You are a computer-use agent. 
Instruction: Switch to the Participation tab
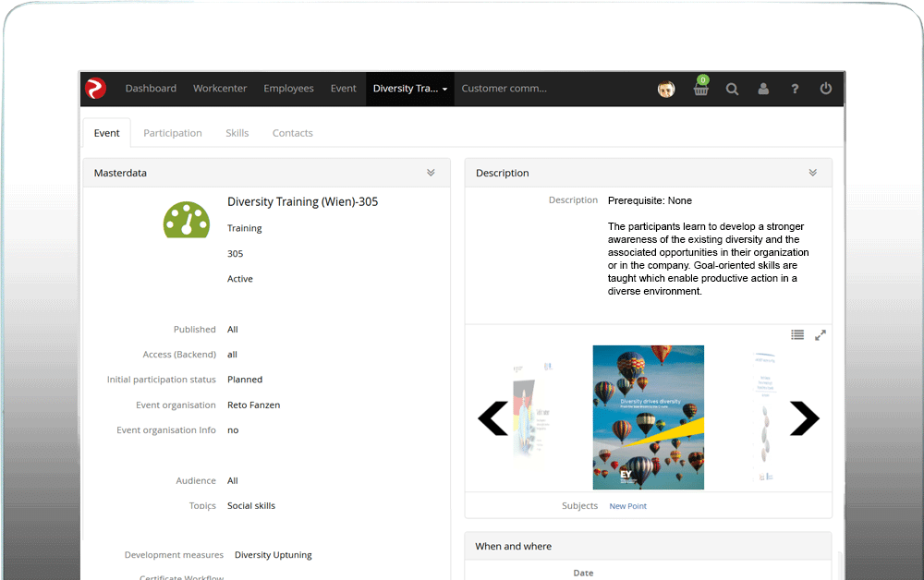173,133
